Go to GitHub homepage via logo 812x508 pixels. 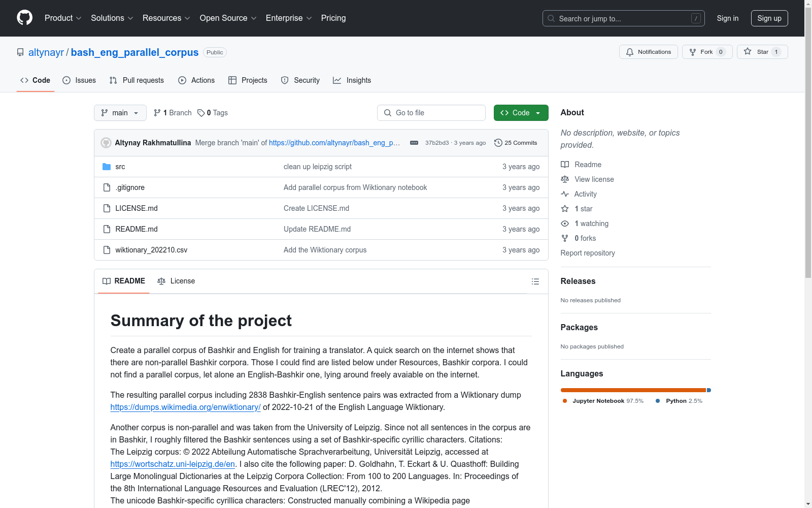coord(24,18)
